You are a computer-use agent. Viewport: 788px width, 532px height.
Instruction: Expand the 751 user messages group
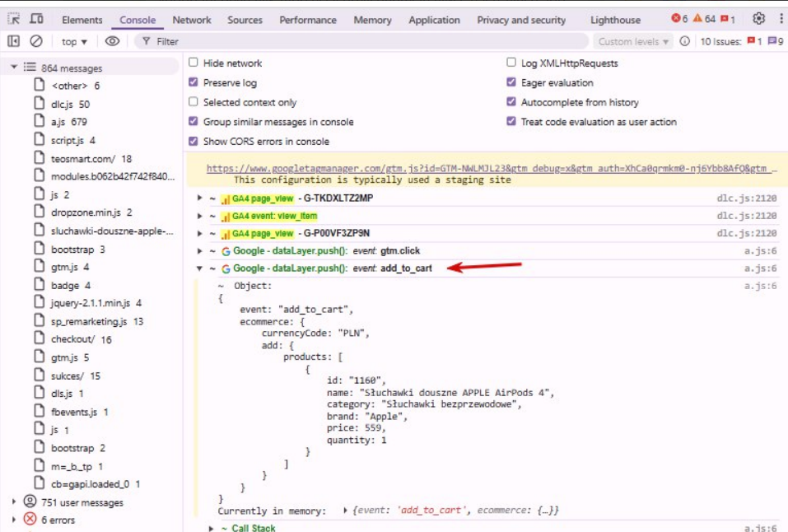coord(14,502)
